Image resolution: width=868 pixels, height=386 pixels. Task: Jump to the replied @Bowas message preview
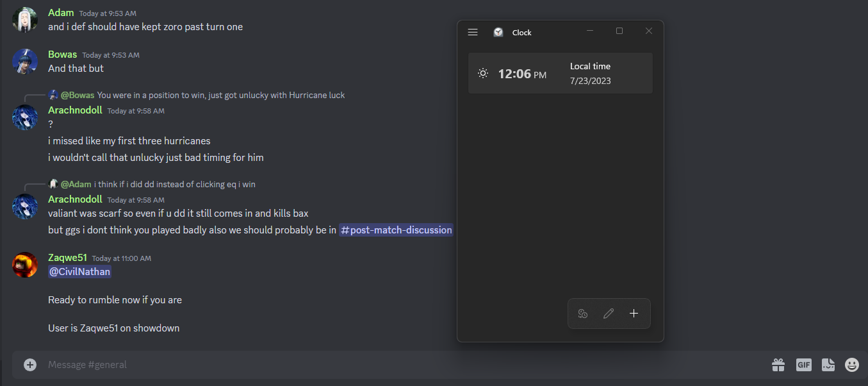[220, 96]
